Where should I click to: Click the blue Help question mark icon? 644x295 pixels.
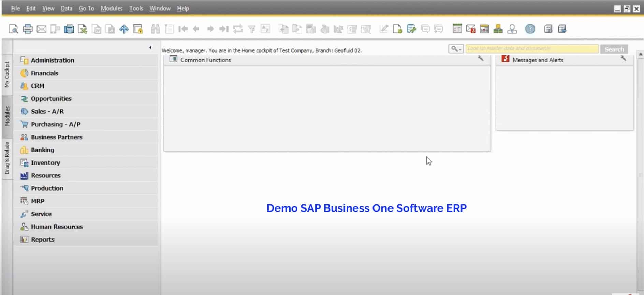pos(530,29)
